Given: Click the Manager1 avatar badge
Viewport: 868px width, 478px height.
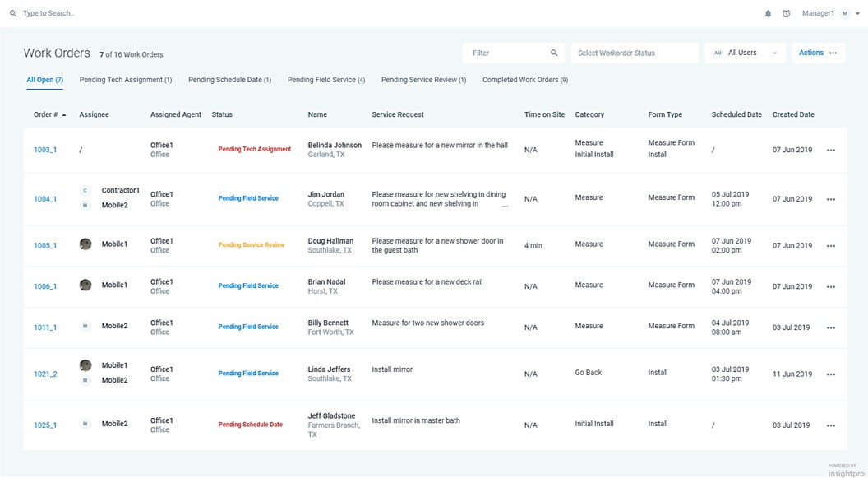Looking at the screenshot, I should pyautogui.click(x=845, y=14).
